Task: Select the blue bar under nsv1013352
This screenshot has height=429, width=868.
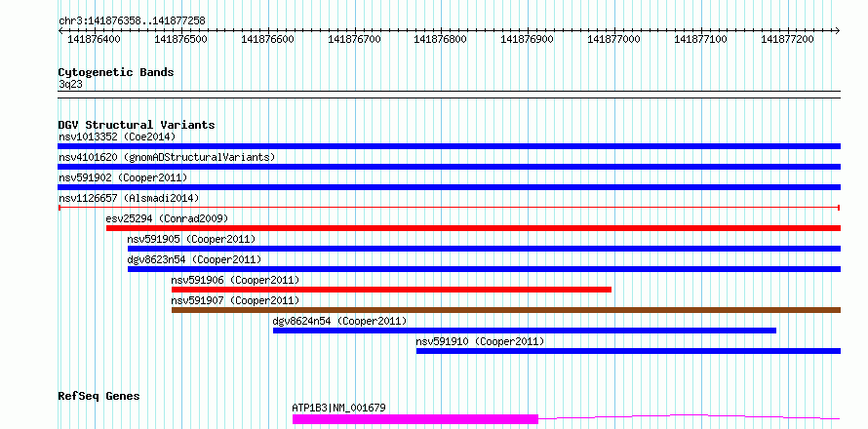Action: [x=449, y=146]
